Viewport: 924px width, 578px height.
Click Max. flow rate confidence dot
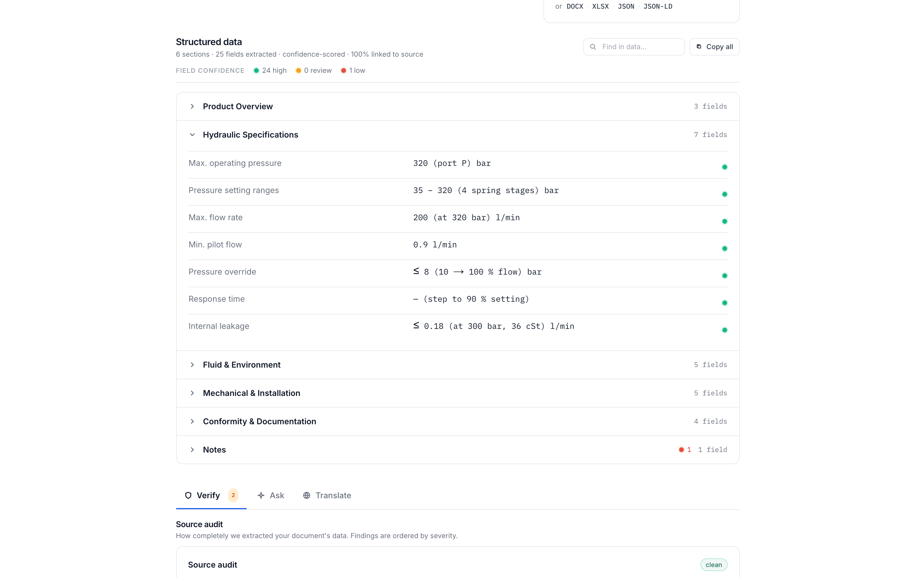point(724,221)
